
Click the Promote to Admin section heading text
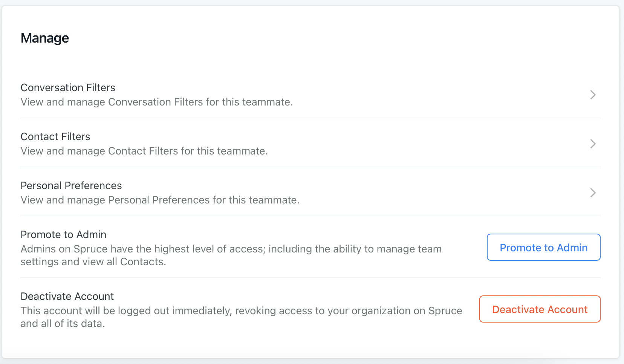click(x=63, y=234)
